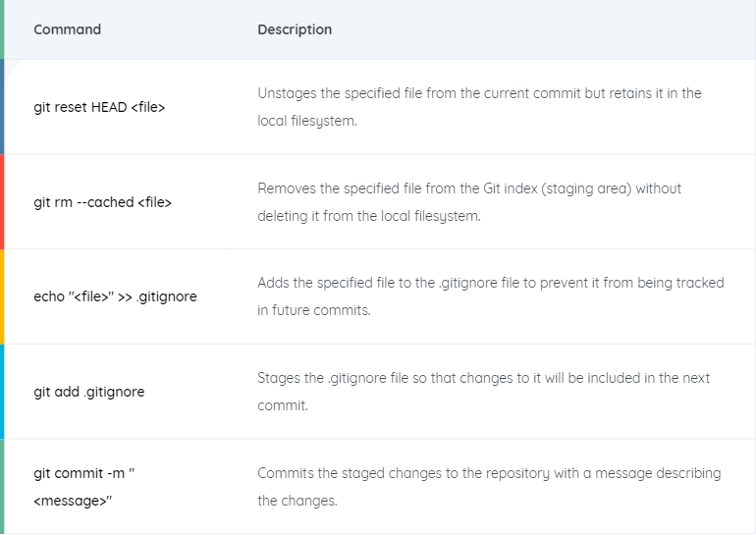Click the yellow color bar beside echo row
This screenshot has height=535, width=756.
(x=2, y=296)
